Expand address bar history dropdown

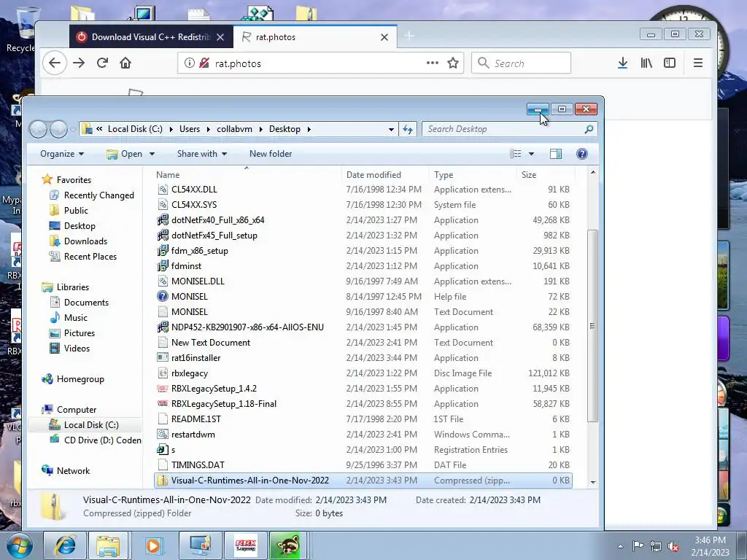pos(391,129)
